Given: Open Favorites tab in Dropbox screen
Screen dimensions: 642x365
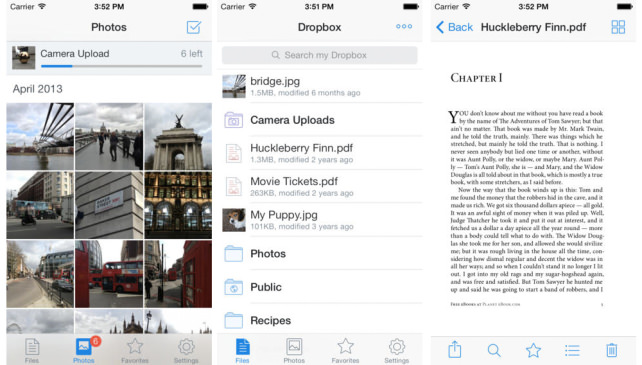Looking at the screenshot, I should click(345, 351).
